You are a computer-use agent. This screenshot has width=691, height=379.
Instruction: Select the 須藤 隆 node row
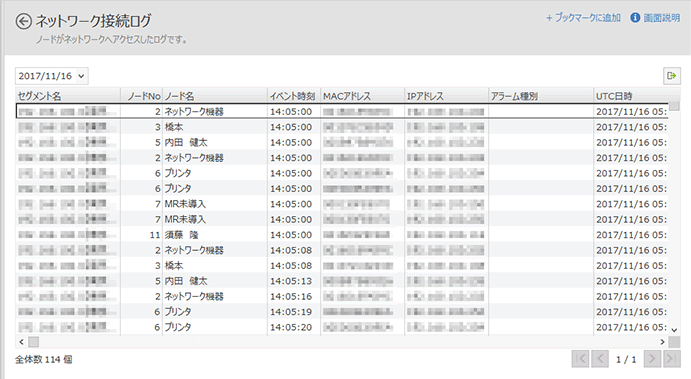pyautogui.click(x=342, y=235)
